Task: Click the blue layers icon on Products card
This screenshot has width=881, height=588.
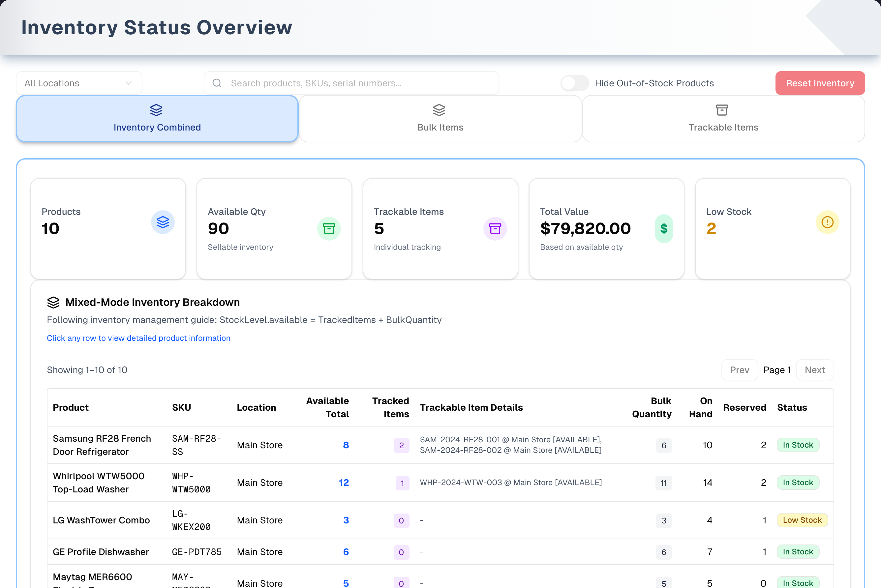Action: pyautogui.click(x=163, y=222)
